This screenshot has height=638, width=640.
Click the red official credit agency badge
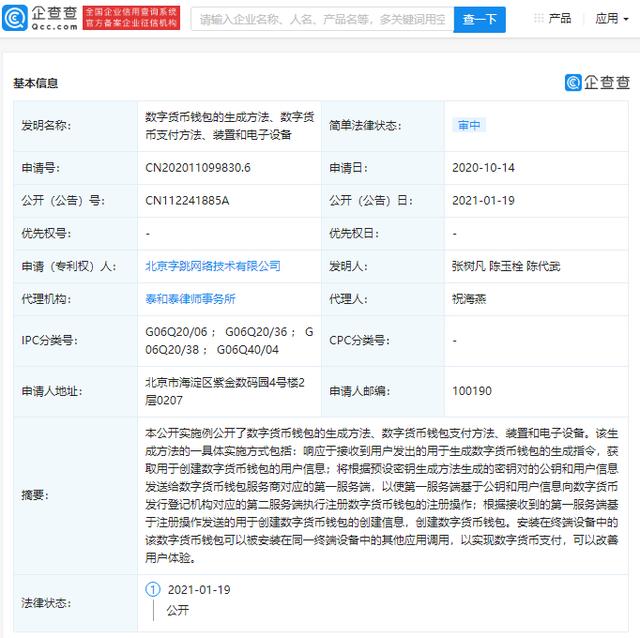tap(131, 18)
